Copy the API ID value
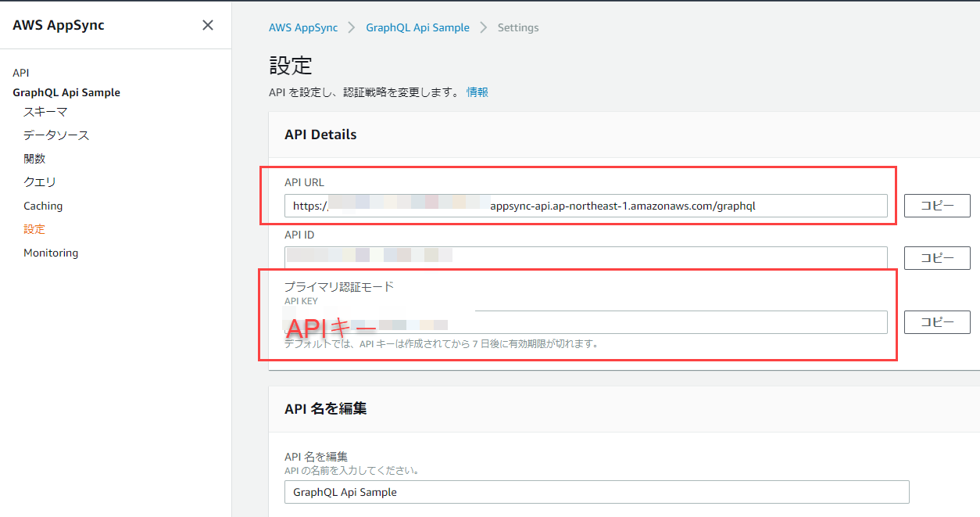The height and width of the screenshot is (517, 980). [x=936, y=257]
